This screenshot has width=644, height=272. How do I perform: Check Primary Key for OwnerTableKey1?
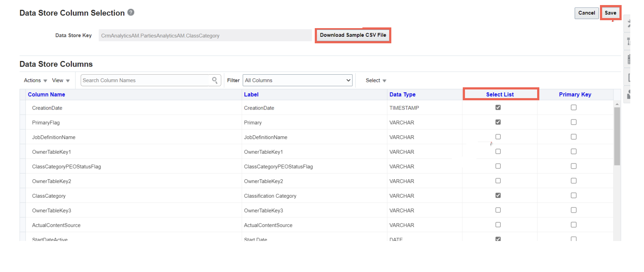[574, 152]
